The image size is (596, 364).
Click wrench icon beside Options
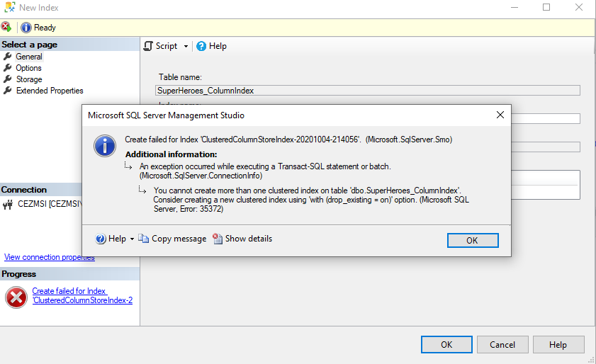pos(7,68)
